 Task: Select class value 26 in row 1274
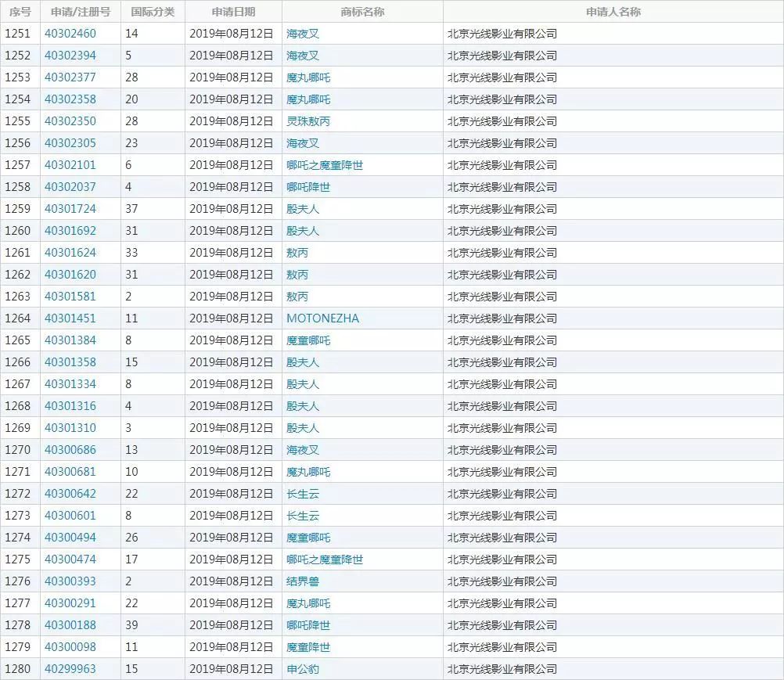131,538
